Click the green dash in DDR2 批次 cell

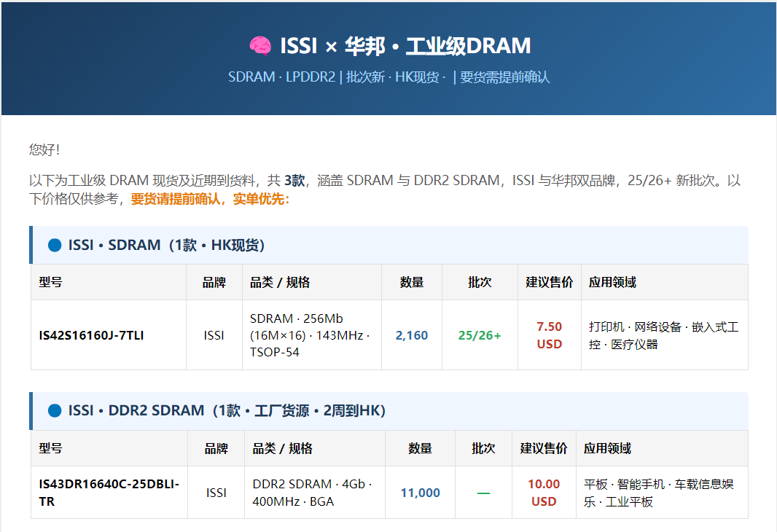(484, 493)
